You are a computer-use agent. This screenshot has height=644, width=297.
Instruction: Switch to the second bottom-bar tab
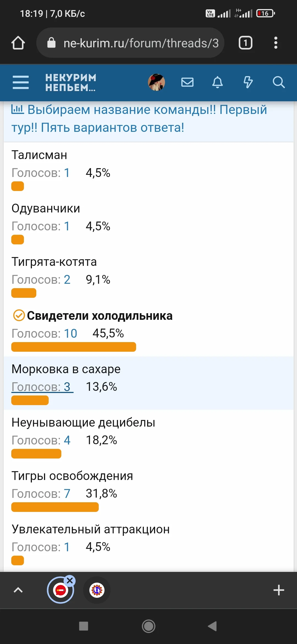click(97, 590)
